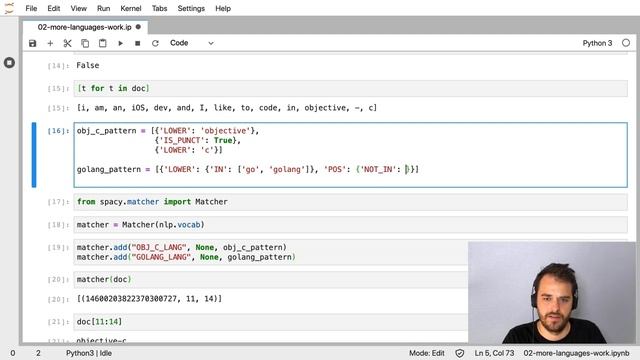Click the 'doc[11:14]' cell
This screenshot has height=360, width=640.
coord(270,322)
